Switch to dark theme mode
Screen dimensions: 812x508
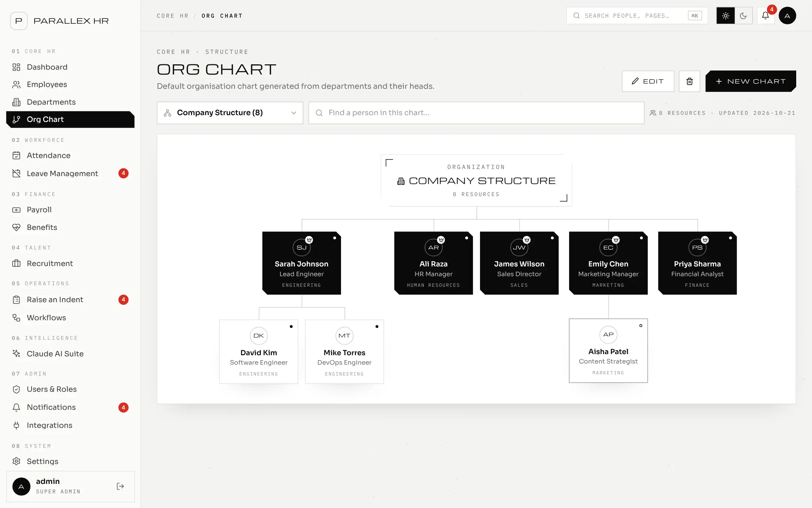tap(743, 16)
